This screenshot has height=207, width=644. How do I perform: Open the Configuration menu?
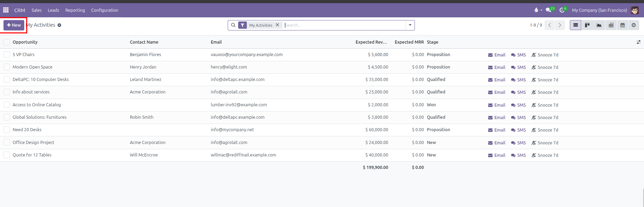tap(105, 10)
